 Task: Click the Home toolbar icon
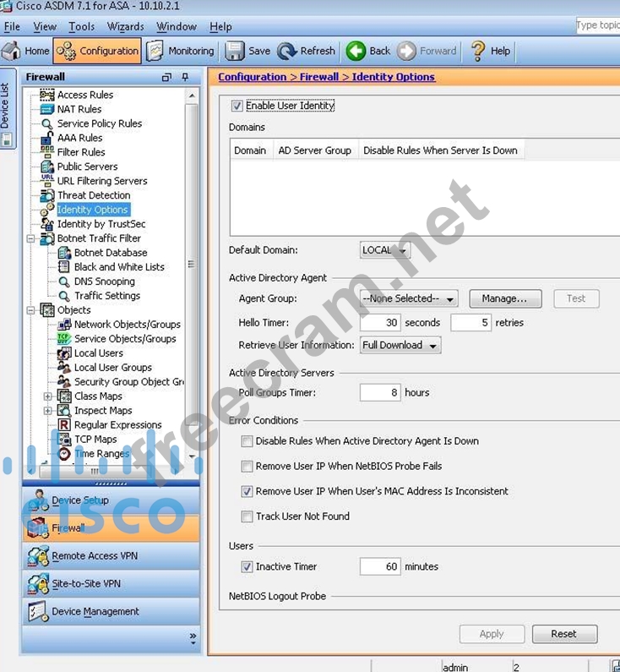pos(12,51)
